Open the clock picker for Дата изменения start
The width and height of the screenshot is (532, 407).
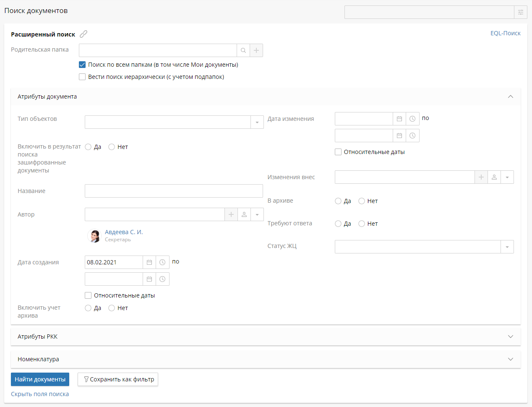point(412,119)
